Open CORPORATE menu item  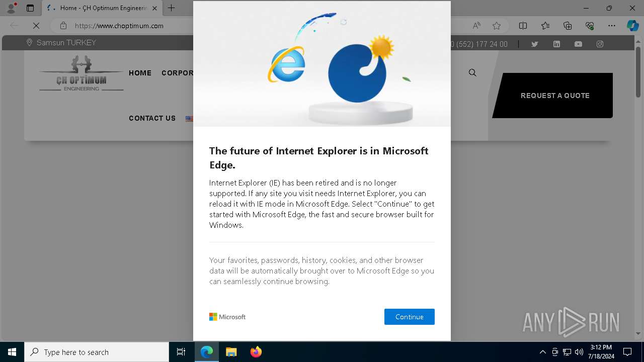click(177, 73)
